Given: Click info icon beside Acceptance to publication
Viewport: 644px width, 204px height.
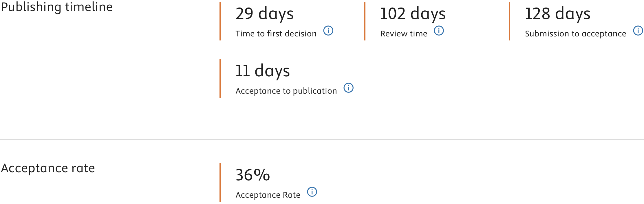Looking at the screenshot, I should [348, 88].
